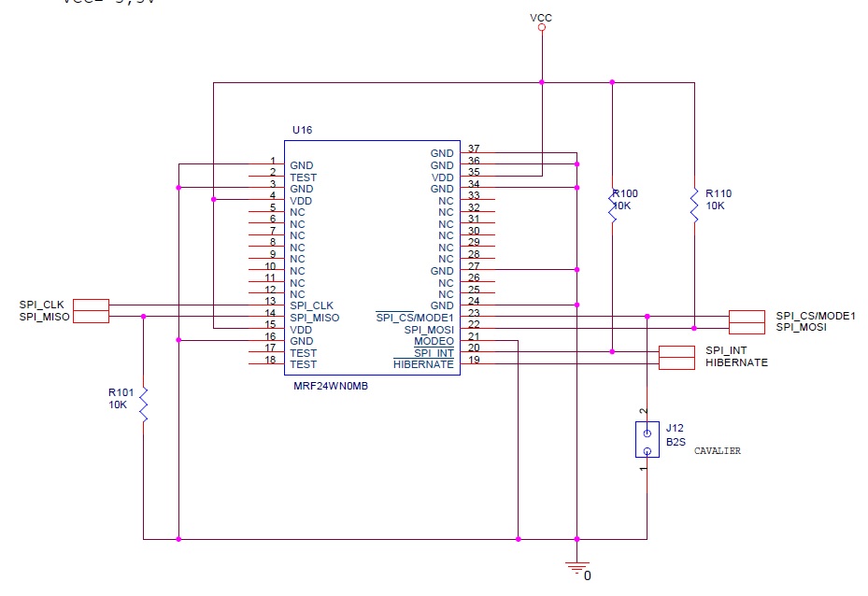The width and height of the screenshot is (868, 596).
Task: Click pin 27 GND pin name in U16
Action: pos(442,271)
